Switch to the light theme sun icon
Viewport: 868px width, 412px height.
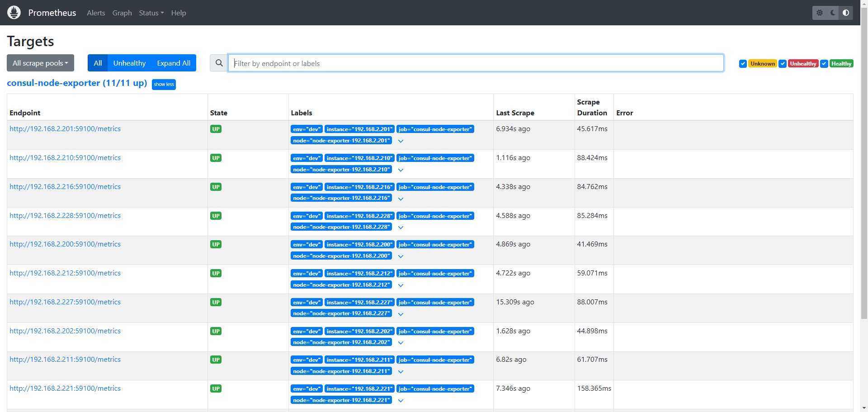(x=820, y=13)
